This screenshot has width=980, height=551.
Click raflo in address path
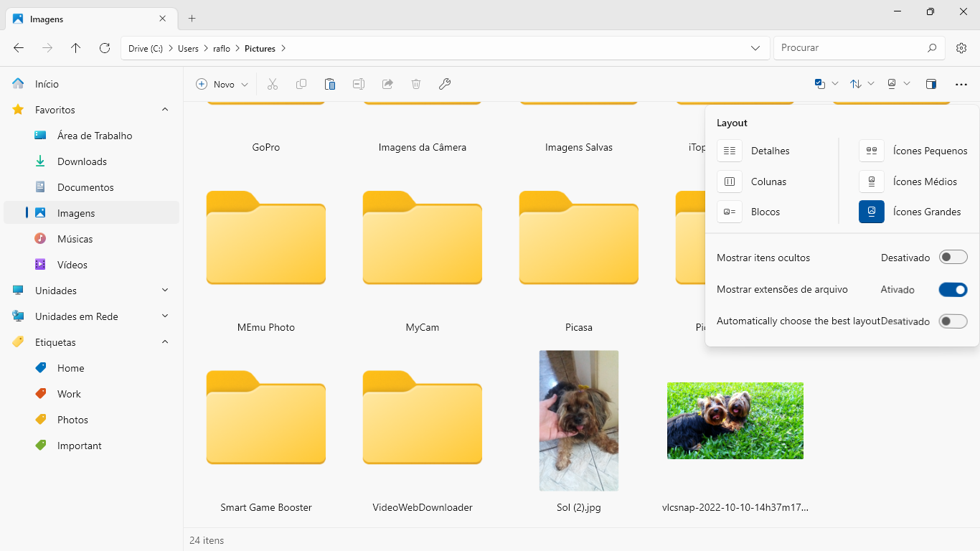click(x=222, y=49)
